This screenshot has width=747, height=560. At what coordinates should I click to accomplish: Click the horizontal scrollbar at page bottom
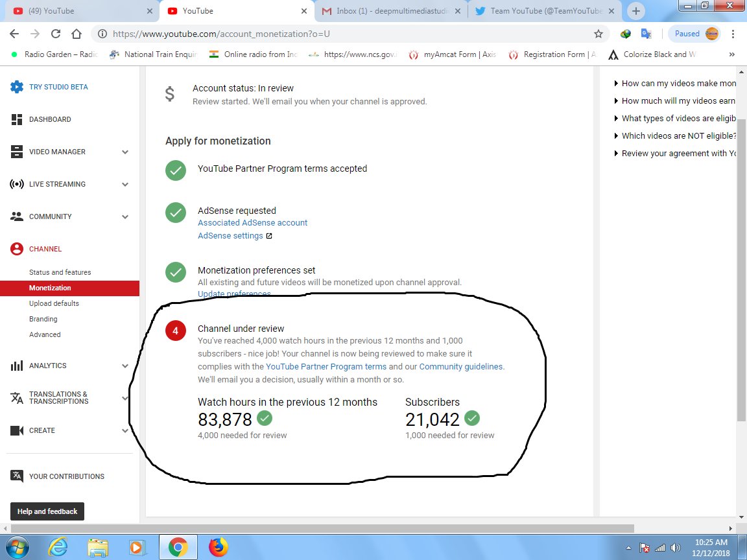pos(322,529)
